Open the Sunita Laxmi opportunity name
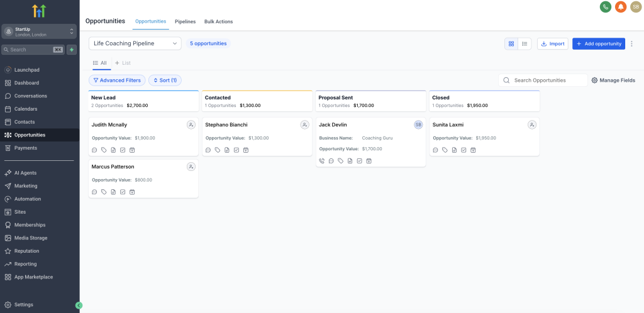 448,124
